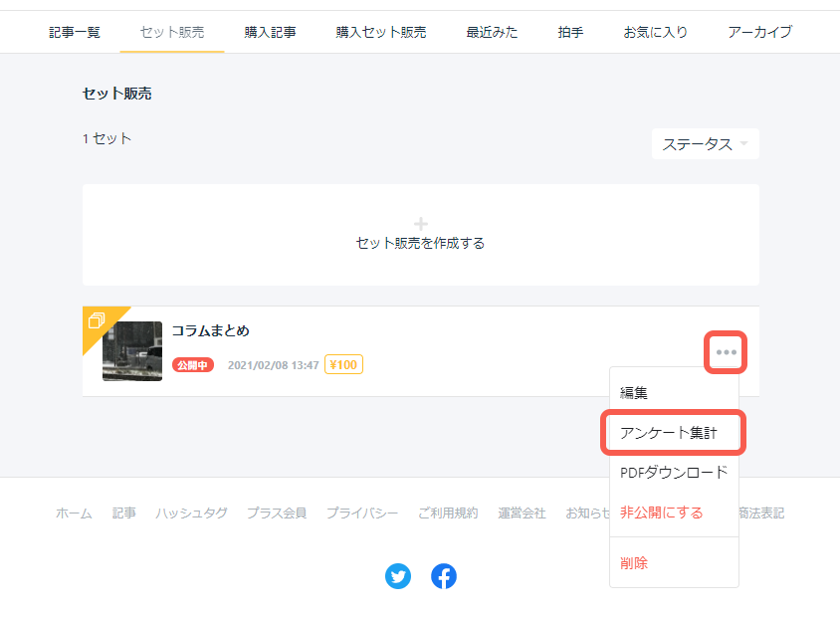
Task: Select アンケート集計 in the menu
Action: (x=674, y=433)
